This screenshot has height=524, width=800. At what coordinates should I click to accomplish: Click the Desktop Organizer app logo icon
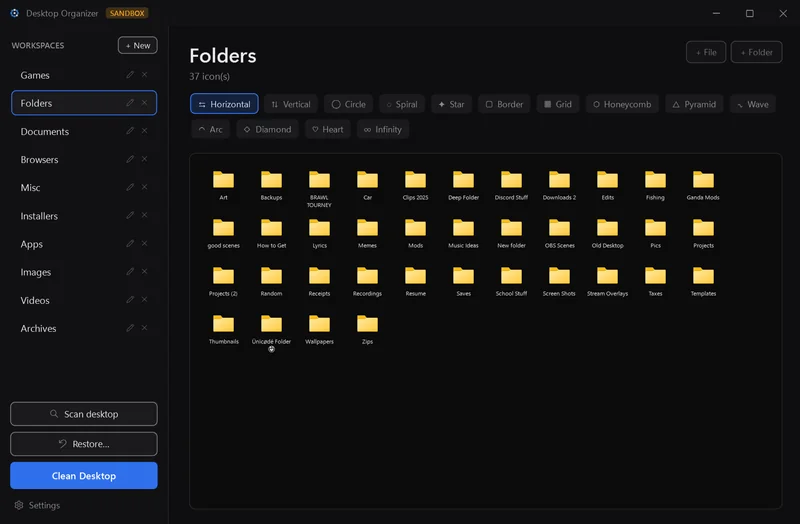[x=15, y=13]
